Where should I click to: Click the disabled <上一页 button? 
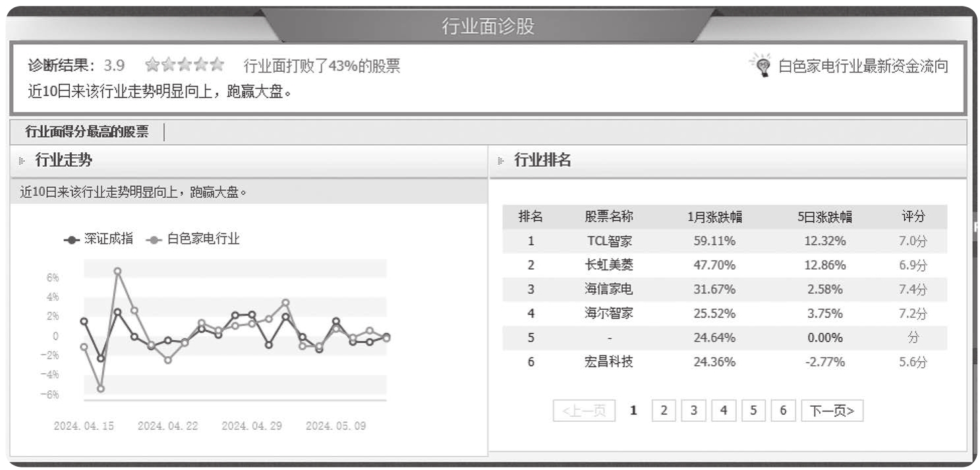click(x=585, y=411)
